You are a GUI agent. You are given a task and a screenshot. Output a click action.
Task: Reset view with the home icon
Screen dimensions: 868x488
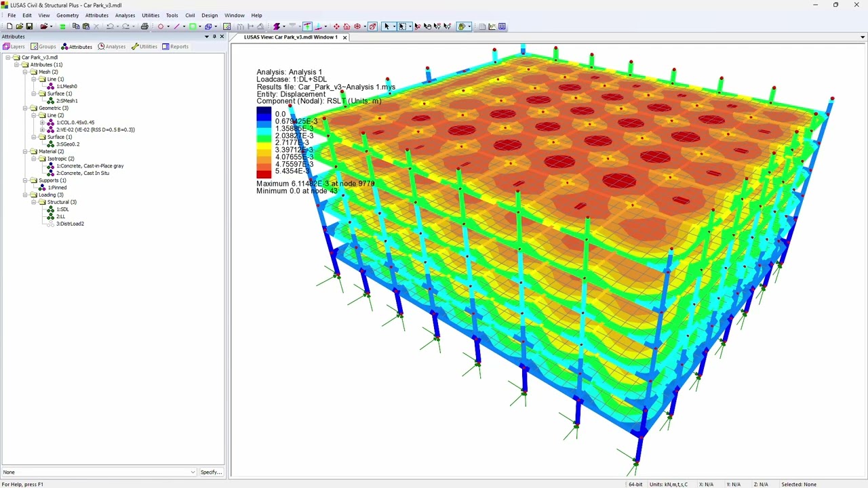[347, 26]
